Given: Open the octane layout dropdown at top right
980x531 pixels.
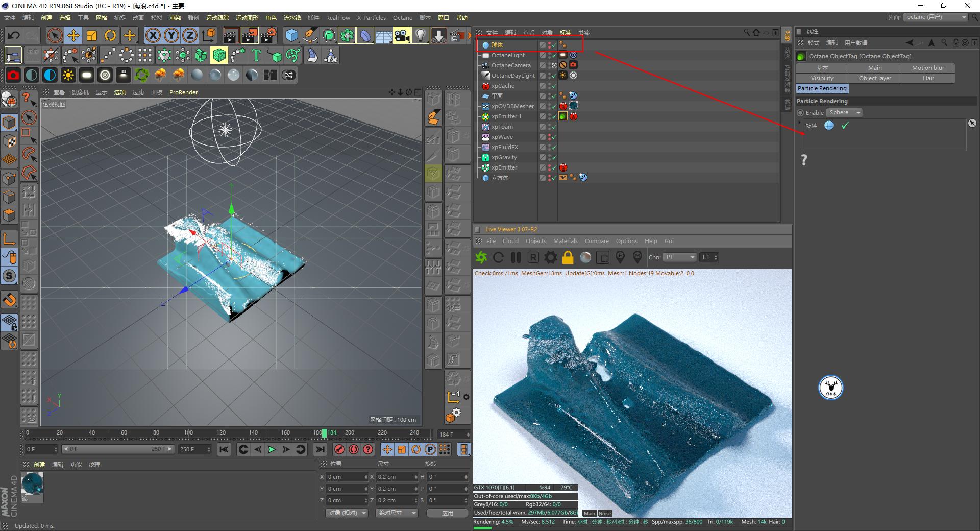Looking at the screenshot, I should (x=936, y=17).
